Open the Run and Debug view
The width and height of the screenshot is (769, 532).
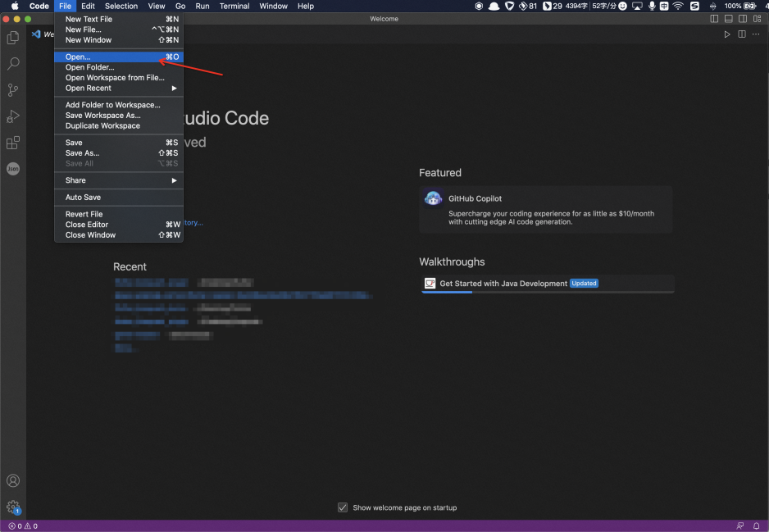[13, 116]
